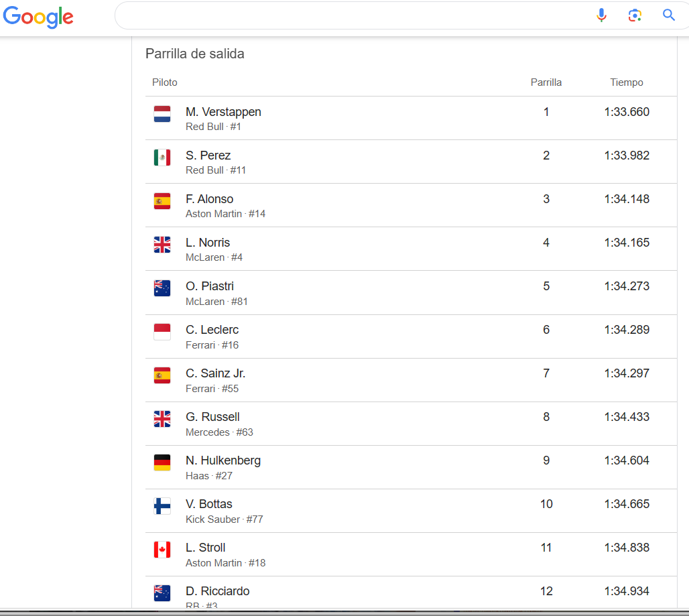Open Google Lens image search icon
Viewport: 689px width, 616px height.
coord(635,15)
